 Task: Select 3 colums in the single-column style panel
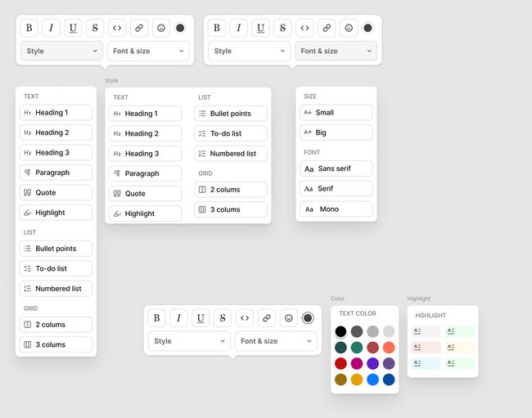[56, 345]
